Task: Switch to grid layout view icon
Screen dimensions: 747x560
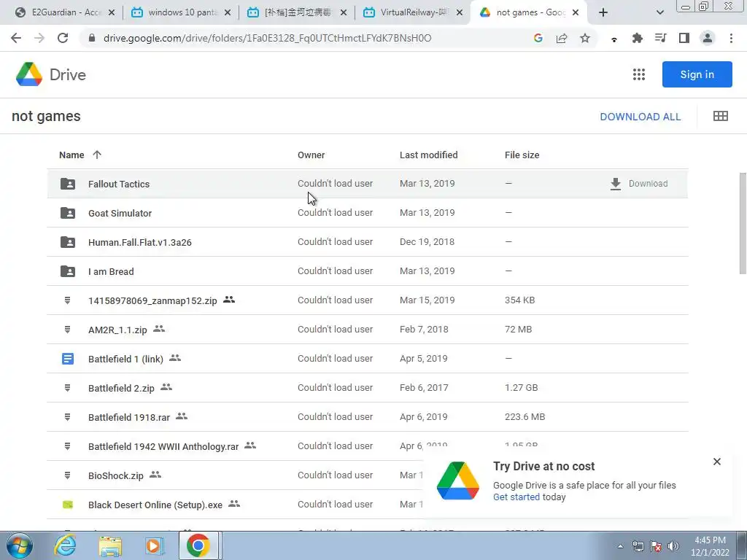Action: tap(720, 116)
